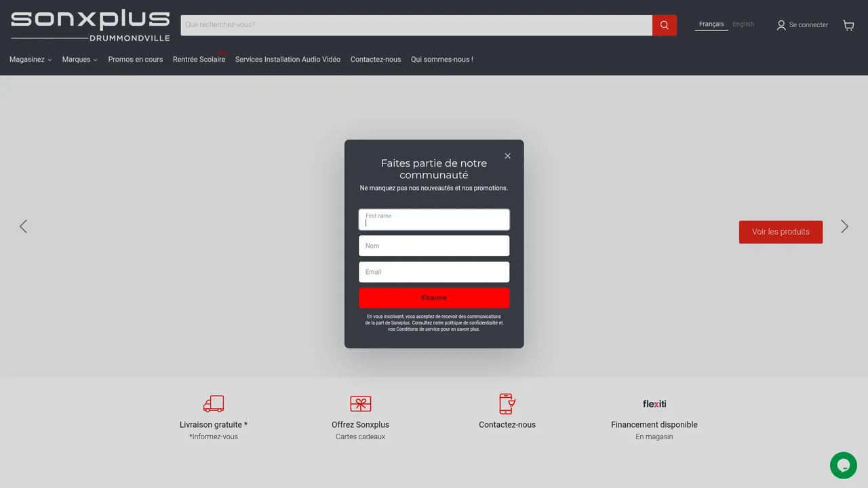Click the gift card icon
868x488 pixels.
coord(361,404)
